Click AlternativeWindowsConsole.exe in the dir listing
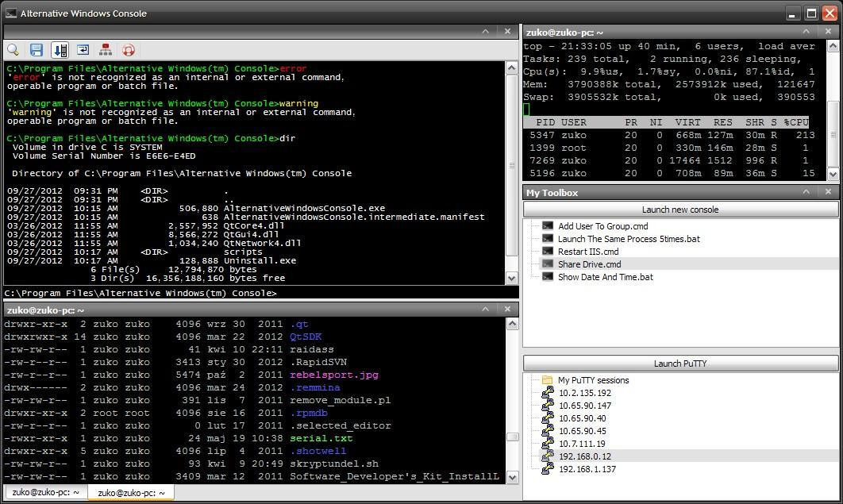Screen dimensions: 843x504 click(x=304, y=209)
